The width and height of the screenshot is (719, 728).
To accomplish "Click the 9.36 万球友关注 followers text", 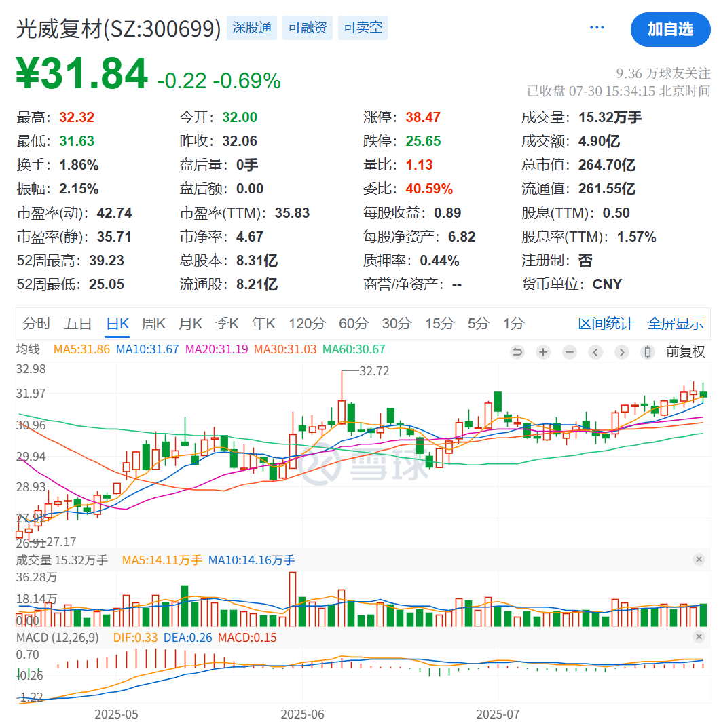I will pos(663,73).
